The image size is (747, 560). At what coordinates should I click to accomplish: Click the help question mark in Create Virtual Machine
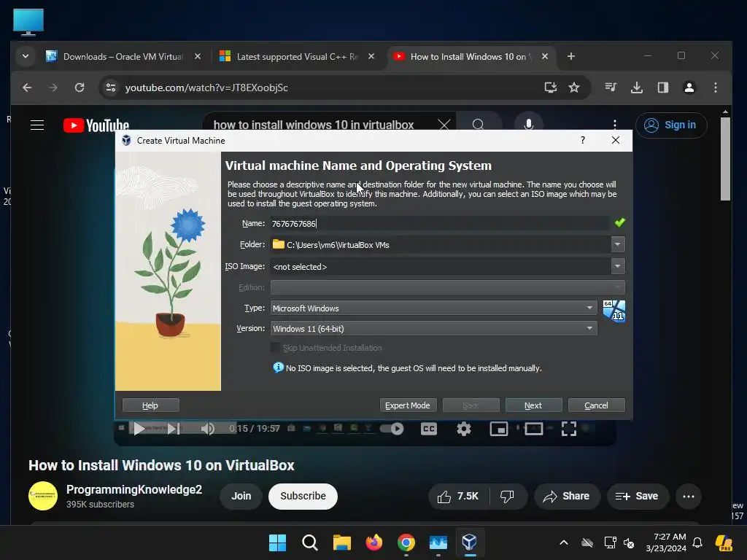(583, 140)
